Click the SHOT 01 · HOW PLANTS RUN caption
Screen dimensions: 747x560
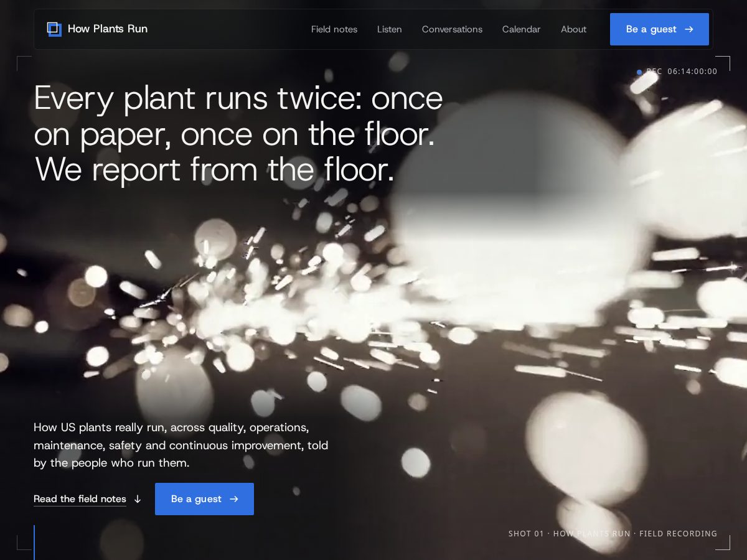point(613,534)
